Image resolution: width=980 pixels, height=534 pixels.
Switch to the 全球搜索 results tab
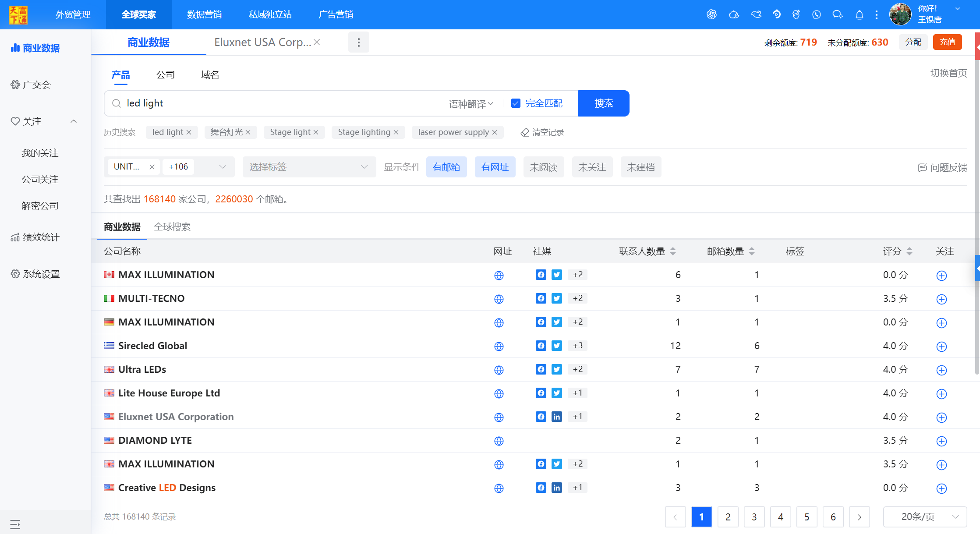(x=172, y=227)
